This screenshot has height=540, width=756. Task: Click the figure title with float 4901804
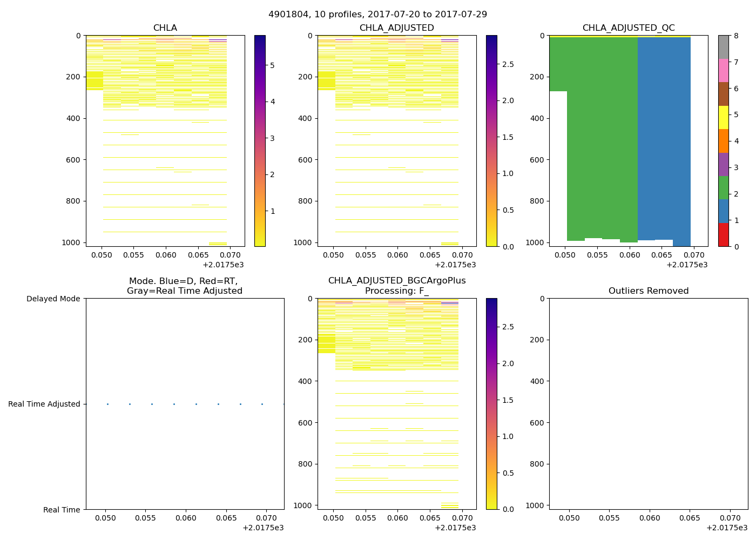click(x=377, y=15)
